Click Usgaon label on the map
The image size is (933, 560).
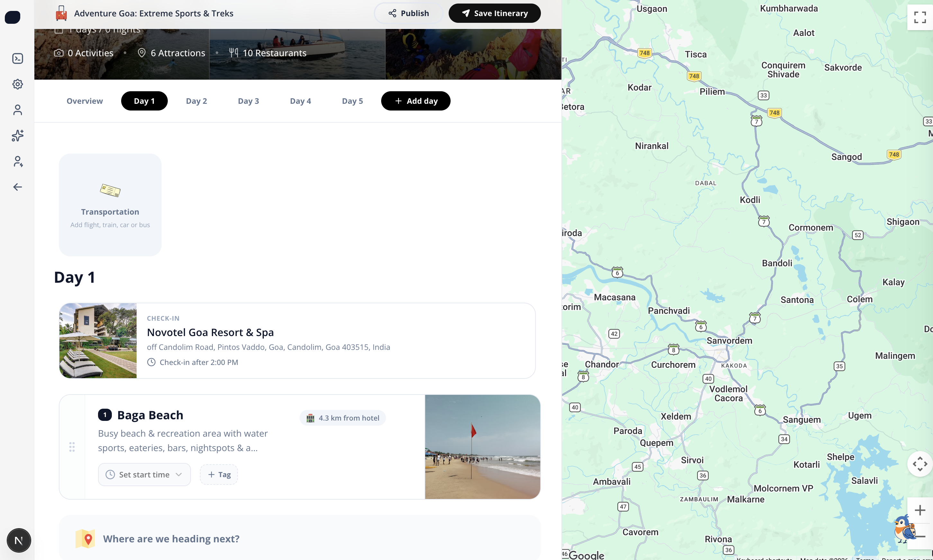652,9
